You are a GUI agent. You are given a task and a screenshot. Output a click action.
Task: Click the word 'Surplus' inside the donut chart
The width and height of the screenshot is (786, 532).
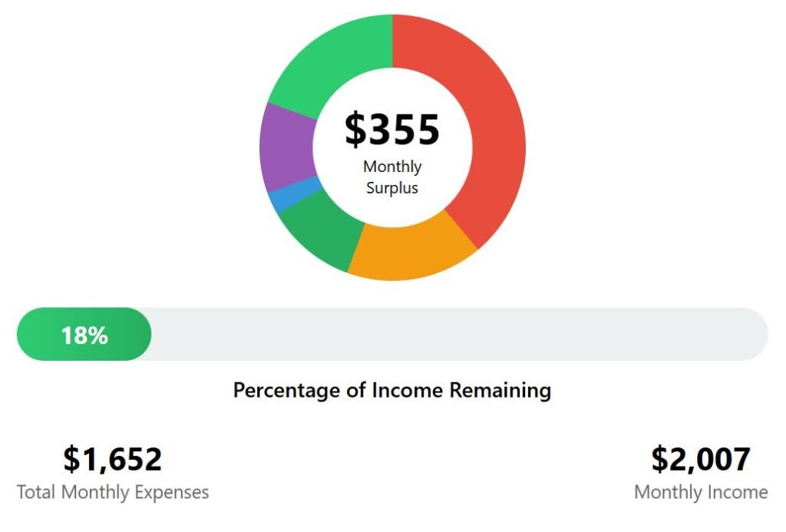pyautogui.click(x=392, y=188)
